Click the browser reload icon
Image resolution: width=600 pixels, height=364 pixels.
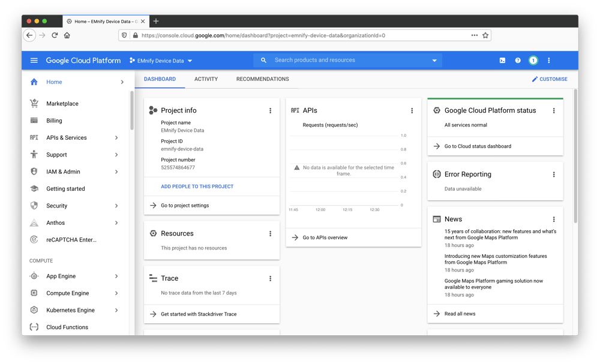[55, 35]
